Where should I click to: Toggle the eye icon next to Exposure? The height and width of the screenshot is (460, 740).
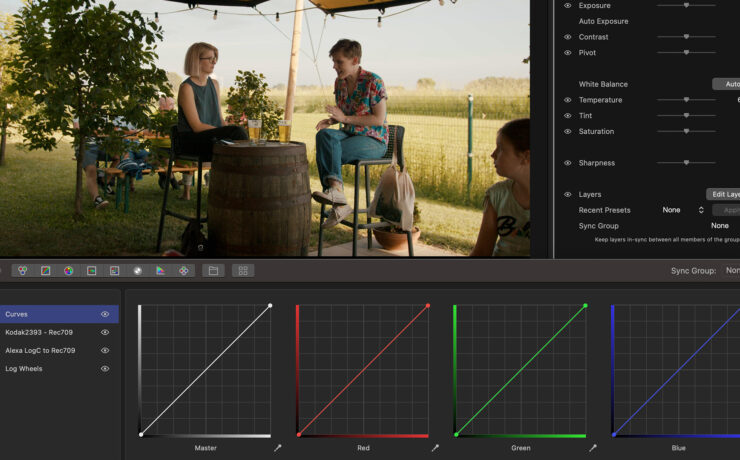coord(568,6)
